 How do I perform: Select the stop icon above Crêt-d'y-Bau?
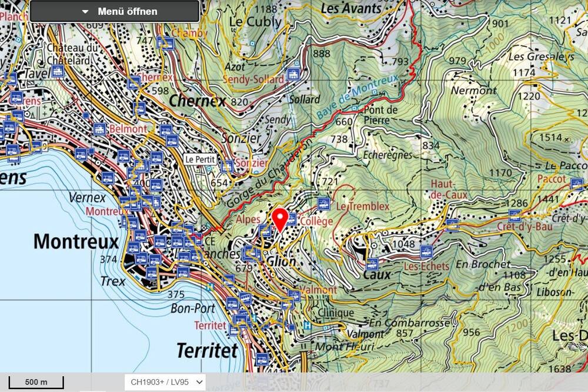[x=515, y=216]
